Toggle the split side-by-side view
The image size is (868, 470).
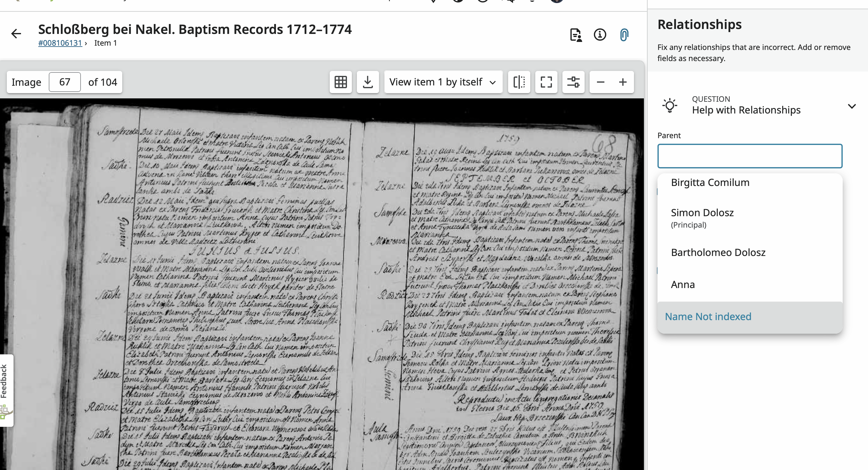519,82
